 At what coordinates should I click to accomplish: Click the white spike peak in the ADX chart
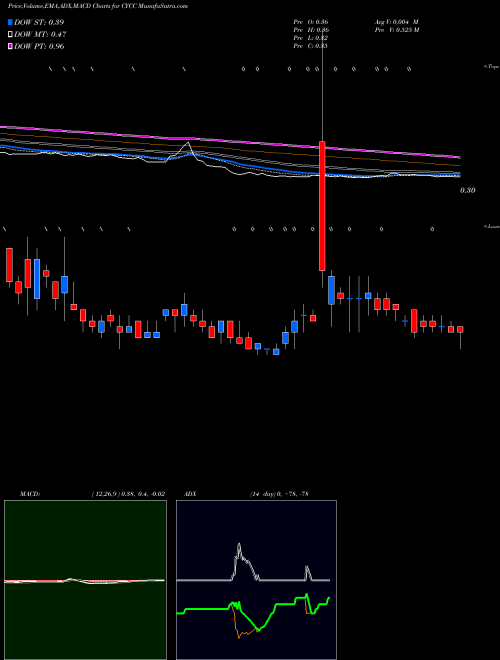pos(239,545)
